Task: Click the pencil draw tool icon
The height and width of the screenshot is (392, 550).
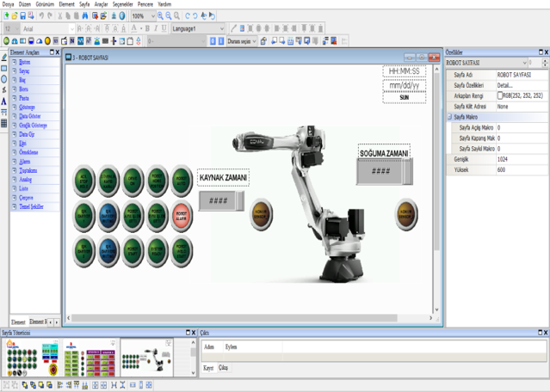Action: 4,57
